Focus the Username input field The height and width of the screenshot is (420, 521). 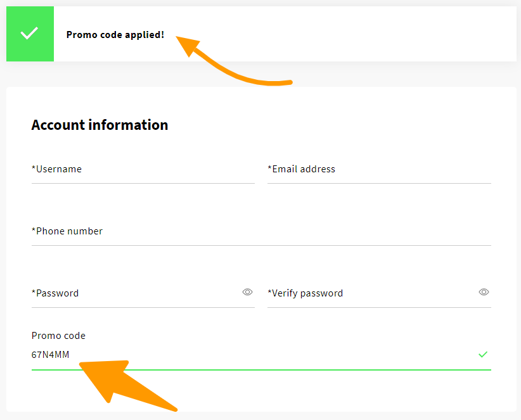pos(143,170)
